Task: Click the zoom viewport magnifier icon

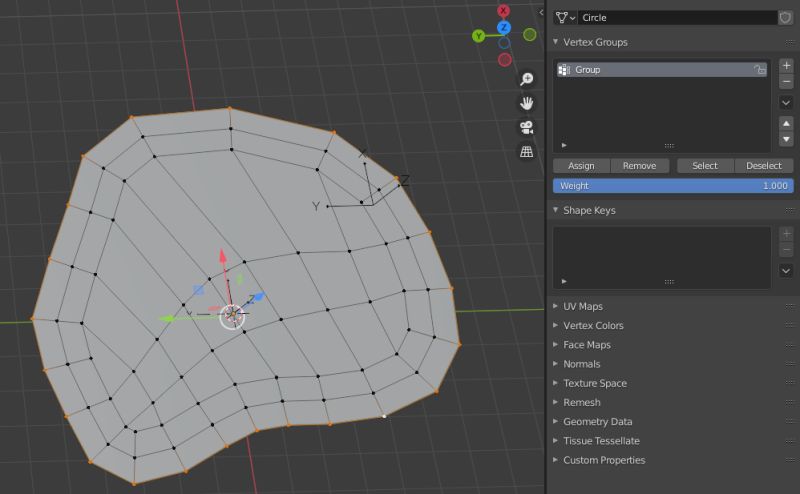Action: click(x=527, y=79)
